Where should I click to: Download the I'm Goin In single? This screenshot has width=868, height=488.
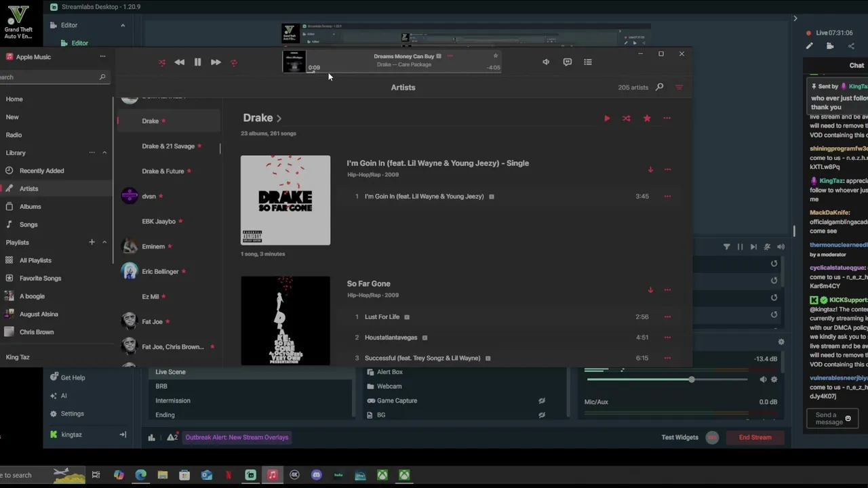(650, 169)
